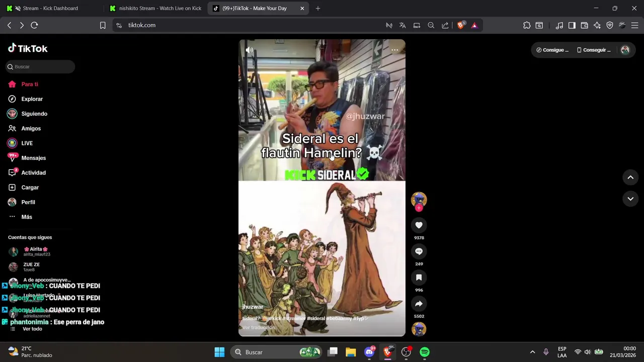Open the jhuzwar username on the video
This screenshot has height=362, width=644.
(253, 307)
